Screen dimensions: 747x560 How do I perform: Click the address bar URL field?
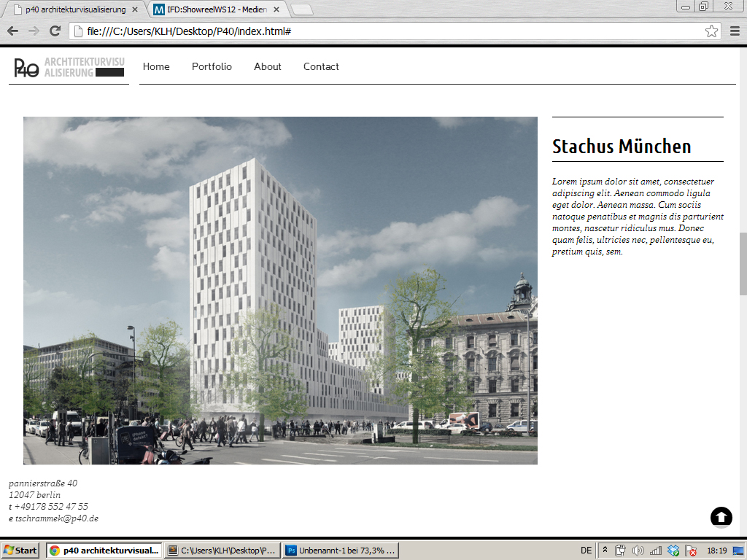click(x=387, y=31)
